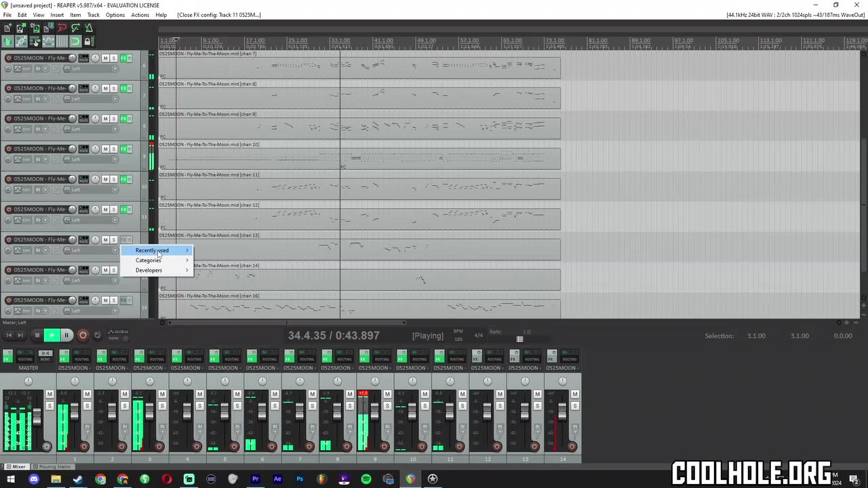Open Project settings from the toolbar
This screenshot has height=488, width=868.
48,28
